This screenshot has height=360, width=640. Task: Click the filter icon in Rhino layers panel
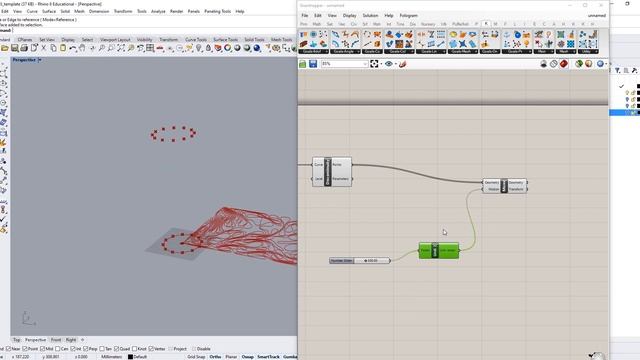click(618, 71)
